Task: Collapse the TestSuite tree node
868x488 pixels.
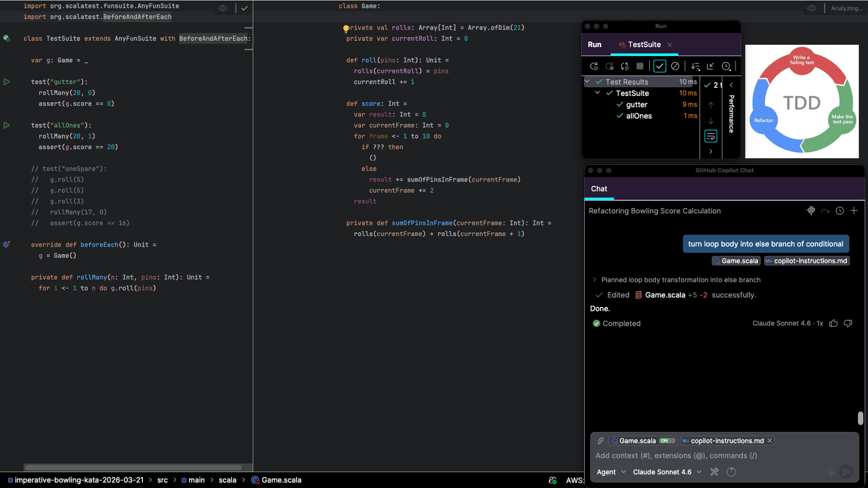Action: pos(597,93)
